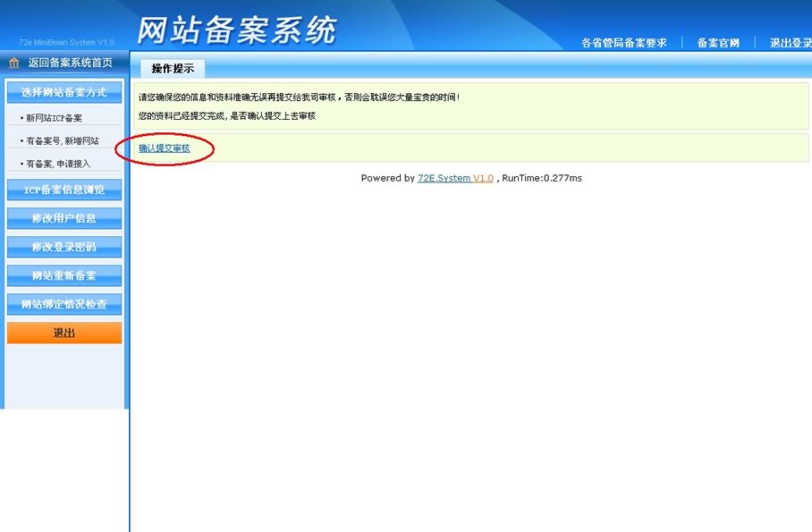Expand the 选择网站备案方式 section
Image resolution: width=812 pixels, height=532 pixels.
(x=63, y=92)
